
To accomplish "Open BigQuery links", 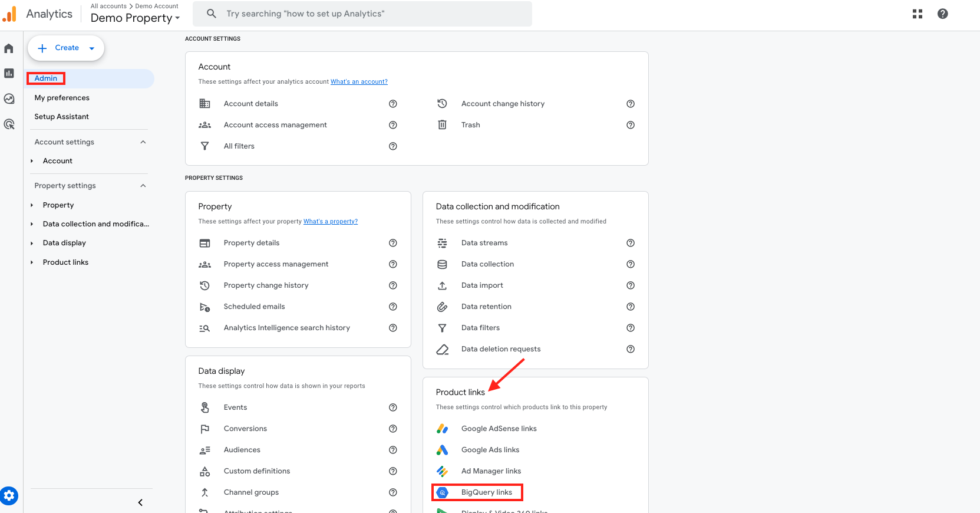I will pyautogui.click(x=486, y=492).
